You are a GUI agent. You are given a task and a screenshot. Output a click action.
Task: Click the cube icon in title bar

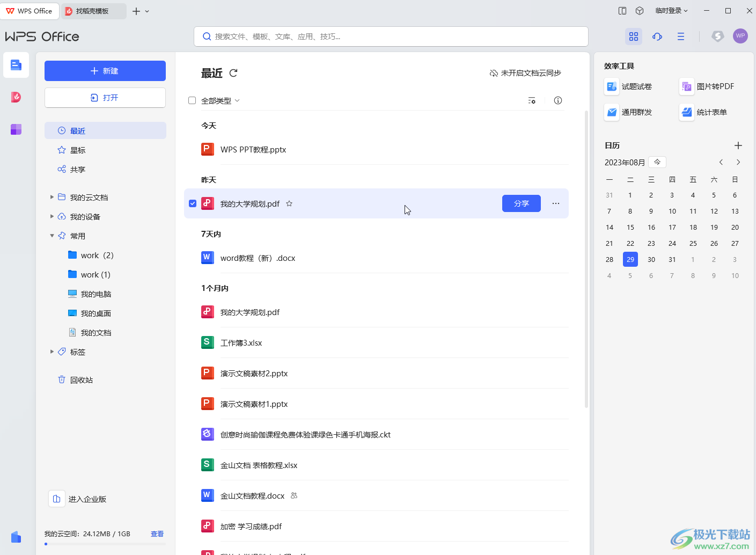pyautogui.click(x=640, y=11)
